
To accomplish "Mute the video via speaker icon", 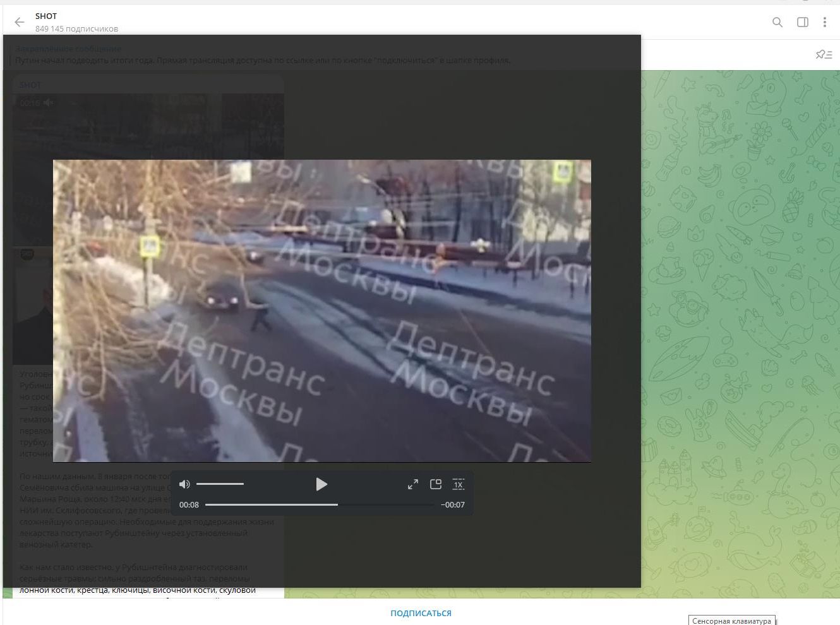I will (184, 484).
